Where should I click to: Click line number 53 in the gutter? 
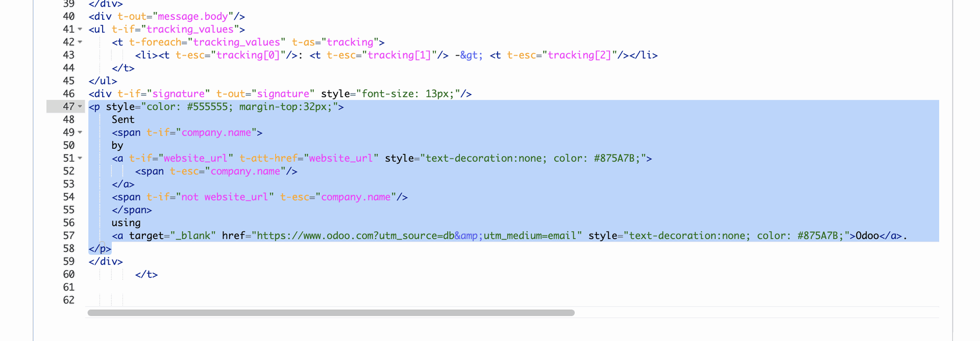pos(69,184)
